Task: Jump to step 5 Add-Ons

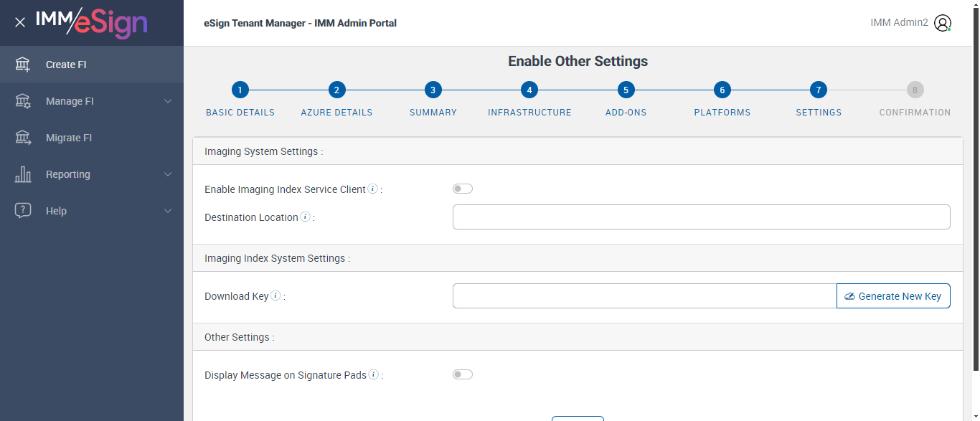Action: pyautogui.click(x=626, y=90)
